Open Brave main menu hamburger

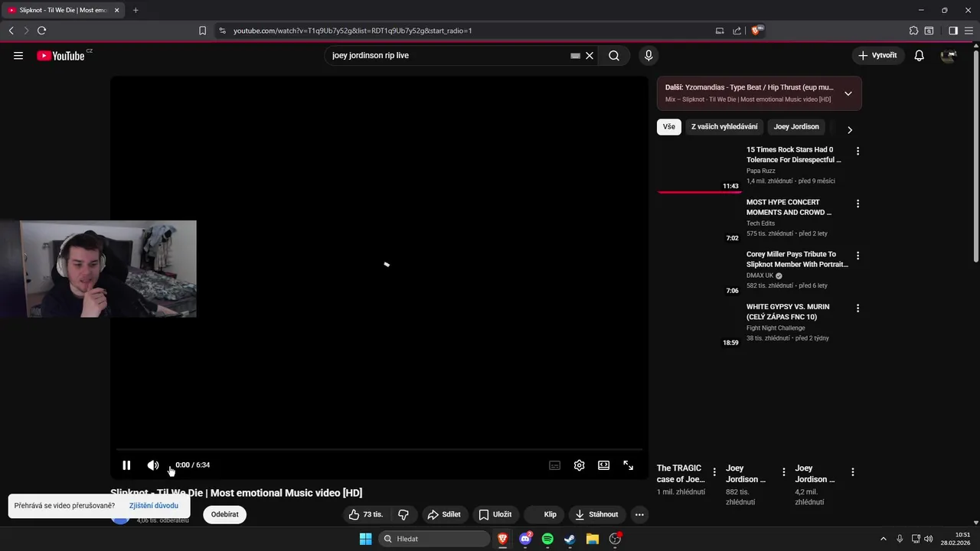coord(969,31)
